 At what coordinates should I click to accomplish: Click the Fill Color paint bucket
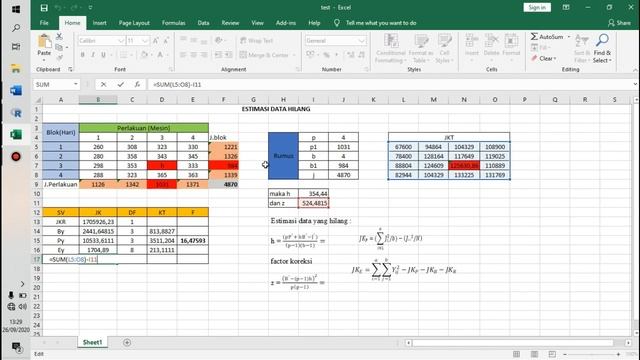pyautogui.click(x=144, y=55)
